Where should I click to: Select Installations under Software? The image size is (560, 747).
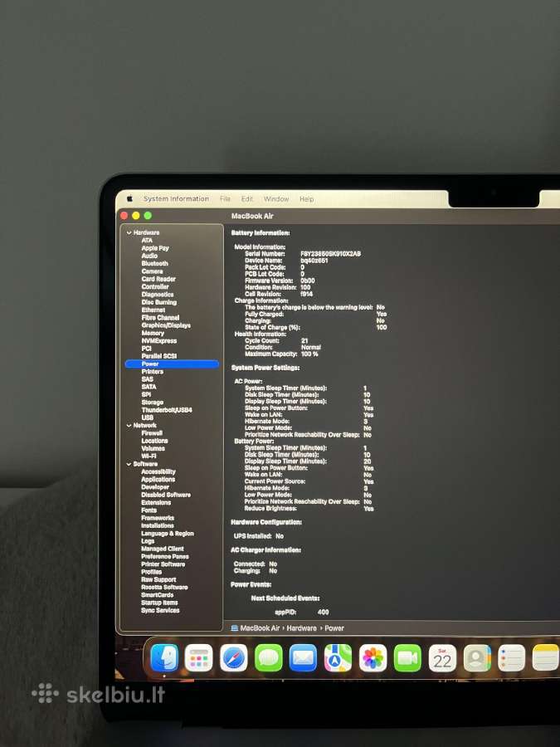tap(158, 525)
